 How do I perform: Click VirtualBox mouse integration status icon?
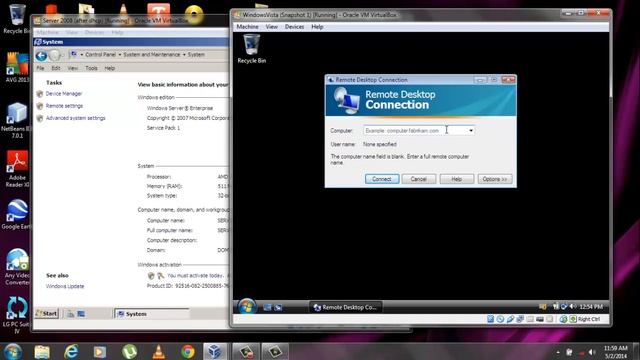coord(563,319)
